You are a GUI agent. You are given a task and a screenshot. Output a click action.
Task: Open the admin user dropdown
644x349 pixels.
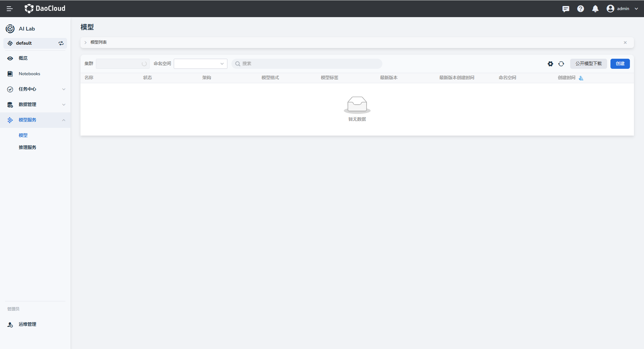[x=622, y=9]
